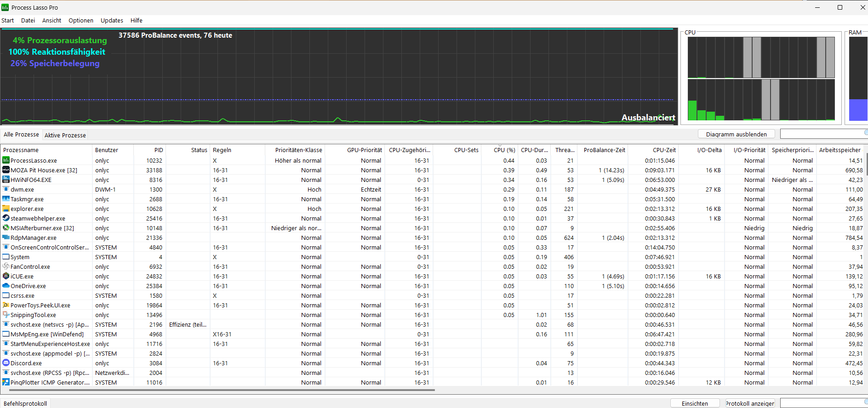Viewport: 868px width, 408px height.
Task: Click the PingPlotter ICMP Generator icon
Action: (6, 382)
